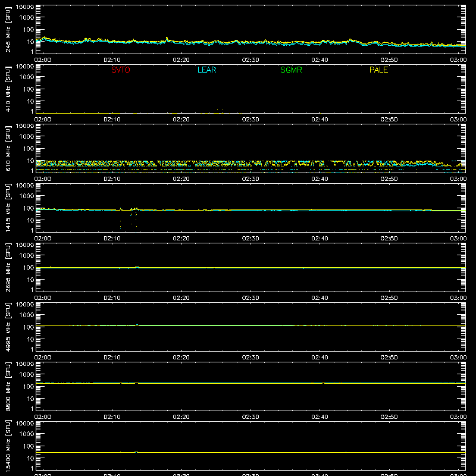Select the 1415 MHz [SFU] axis title
This screenshot has width=476, height=476.
pos(8,208)
